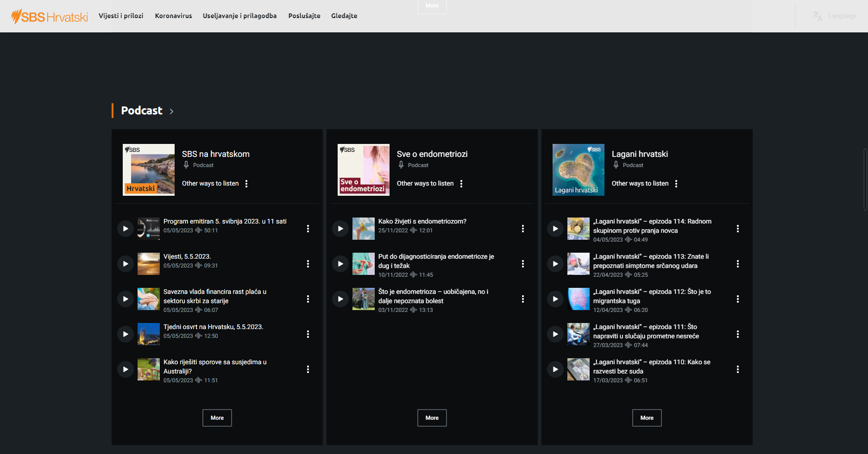Play "Kako živjeti s endometriozom?"
This screenshot has height=454, width=868.
pos(340,228)
